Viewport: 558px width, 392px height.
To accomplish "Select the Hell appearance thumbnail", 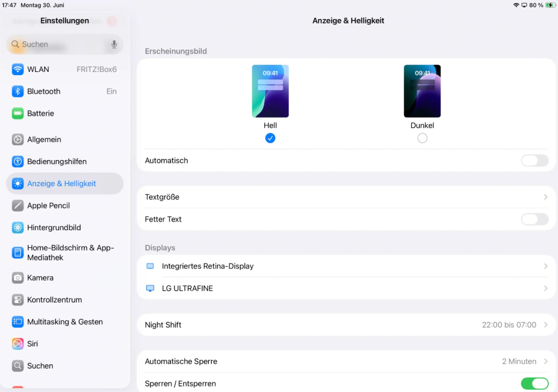I will pyautogui.click(x=270, y=91).
